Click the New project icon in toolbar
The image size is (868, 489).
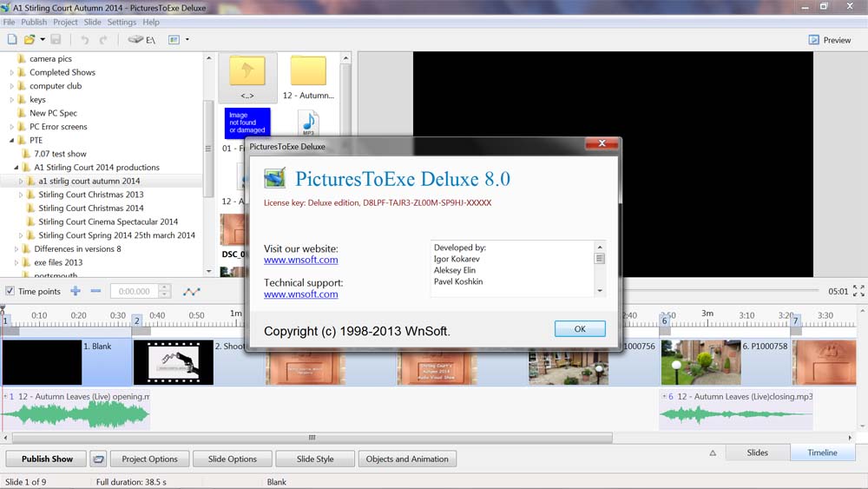tap(12, 39)
